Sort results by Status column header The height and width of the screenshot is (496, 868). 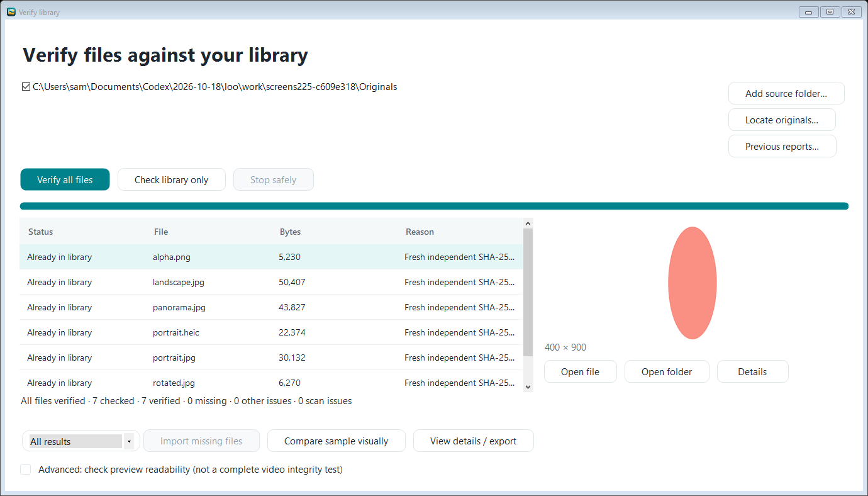coord(82,232)
